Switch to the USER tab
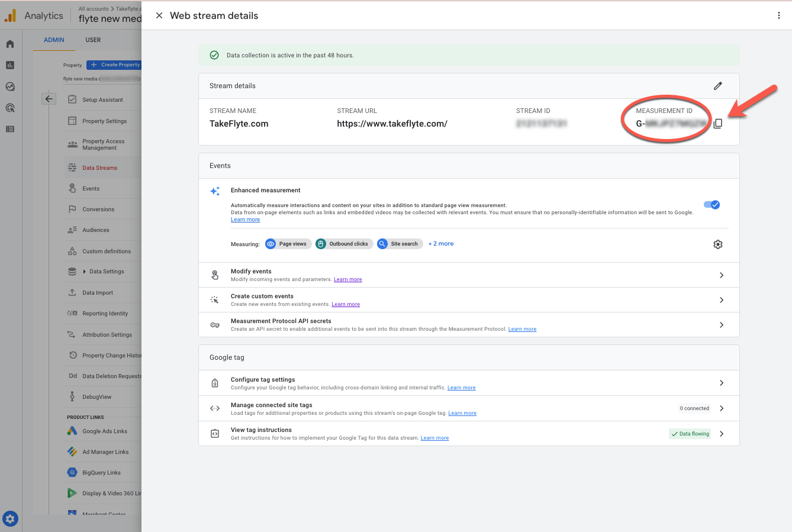The image size is (792, 532). pos(93,40)
